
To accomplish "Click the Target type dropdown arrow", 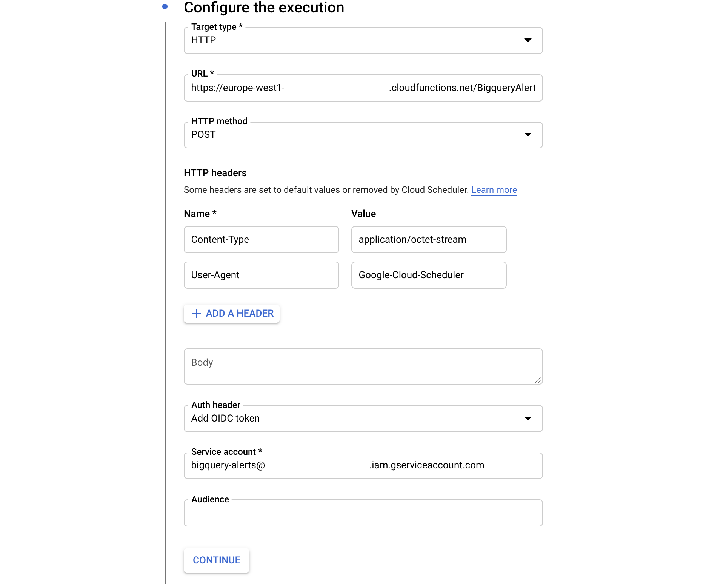I will 528,40.
